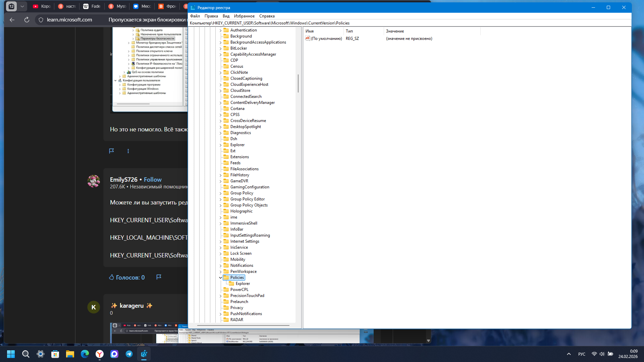Open the РУС language indicator

pyautogui.click(x=582, y=354)
